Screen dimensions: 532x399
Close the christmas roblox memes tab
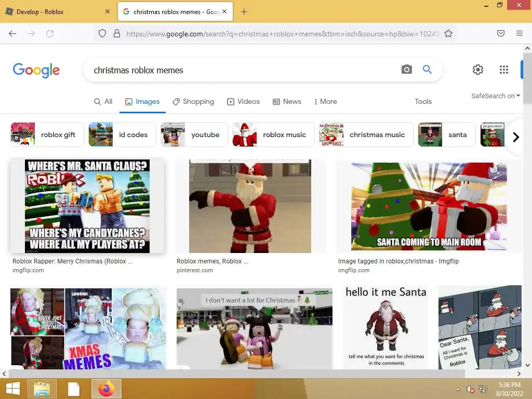(224, 11)
